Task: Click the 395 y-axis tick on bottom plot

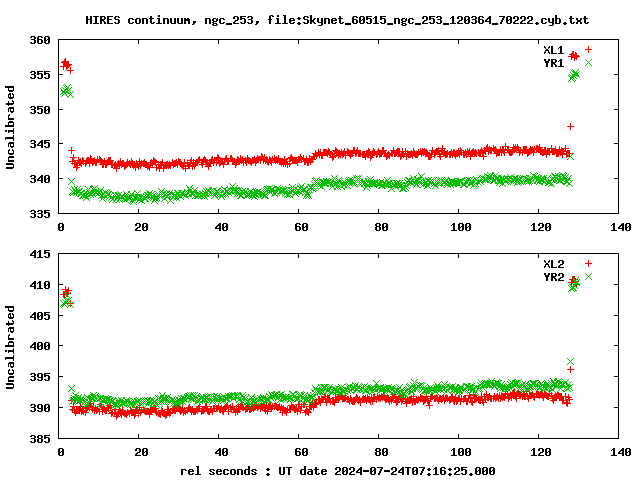Action: 40,377
